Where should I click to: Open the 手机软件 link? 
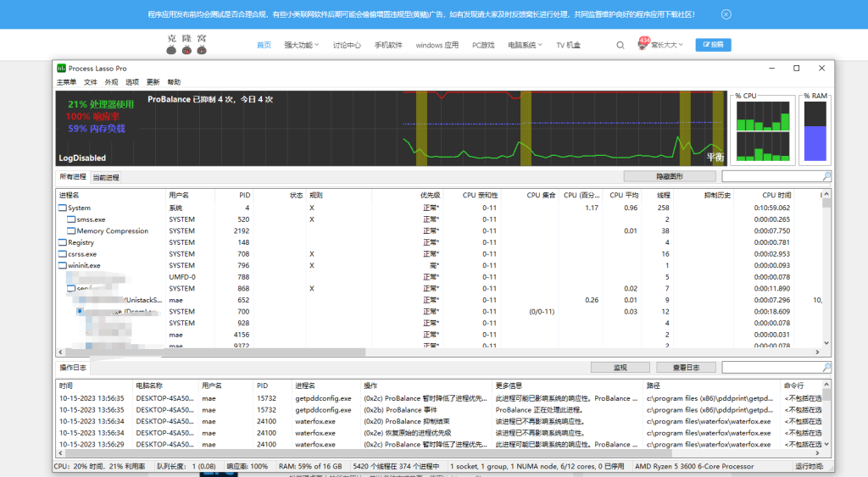pyautogui.click(x=388, y=46)
